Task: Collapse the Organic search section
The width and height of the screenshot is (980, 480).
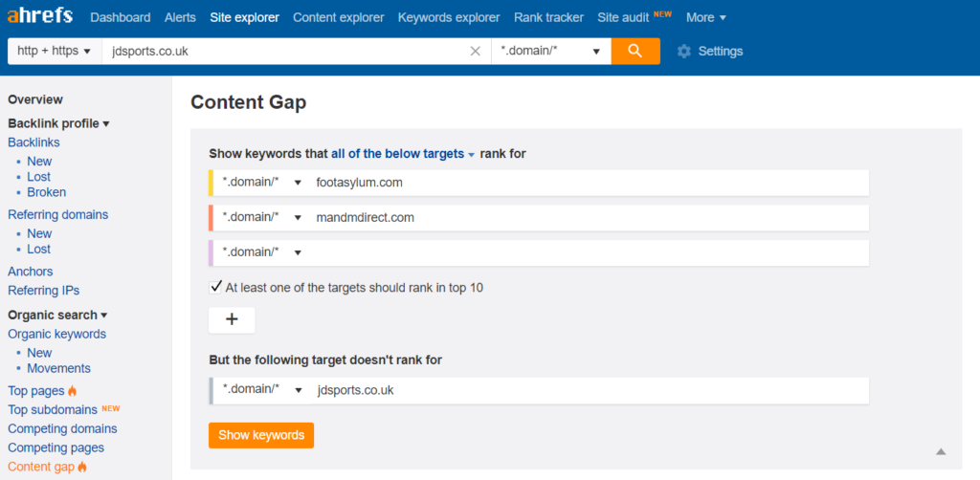Action: (57, 315)
